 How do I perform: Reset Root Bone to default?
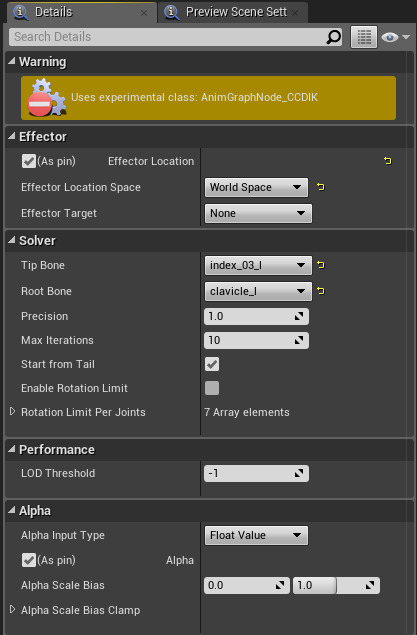coord(321,291)
